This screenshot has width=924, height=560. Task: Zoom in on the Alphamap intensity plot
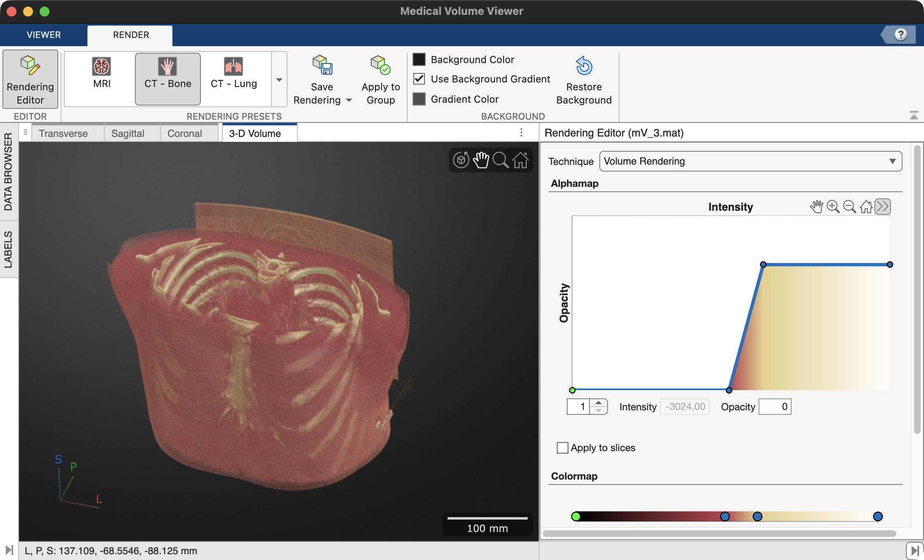pos(833,207)
